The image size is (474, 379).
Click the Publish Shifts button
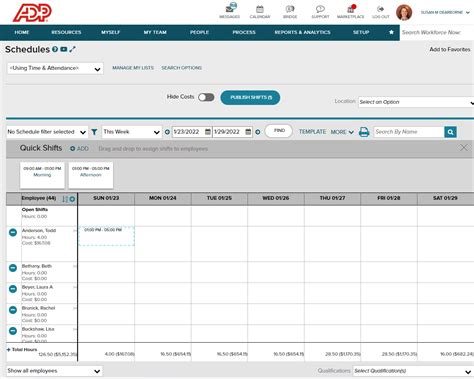click(x=250, y=97)
